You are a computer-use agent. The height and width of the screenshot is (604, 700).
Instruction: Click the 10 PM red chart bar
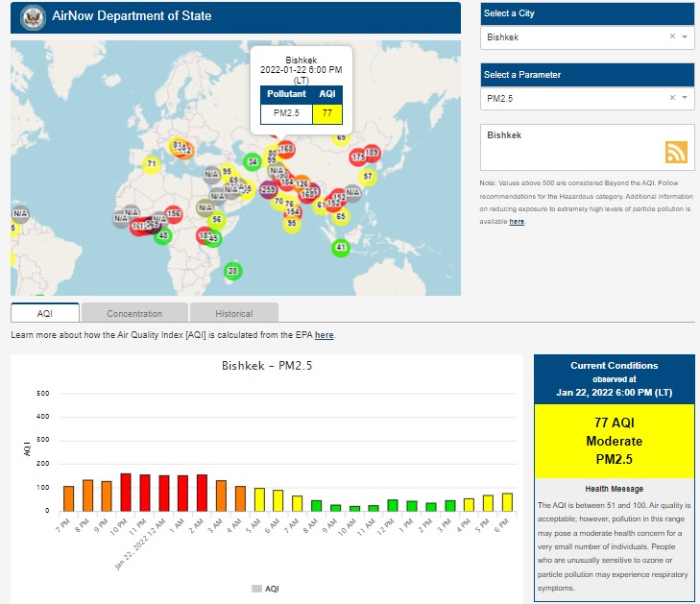pos(125,493)
